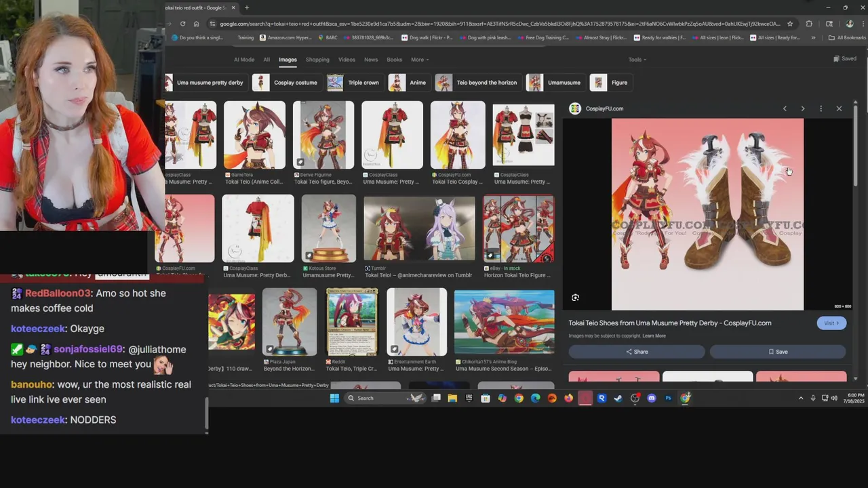Click the address bar URL

point(500,24)
